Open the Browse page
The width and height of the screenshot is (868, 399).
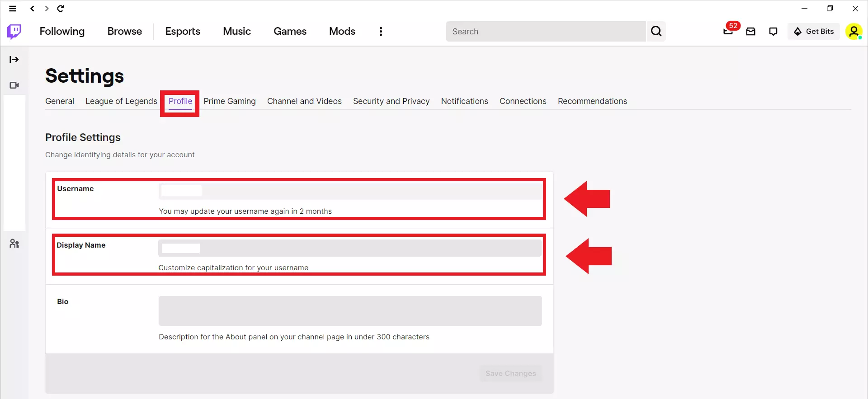point(125,31)
